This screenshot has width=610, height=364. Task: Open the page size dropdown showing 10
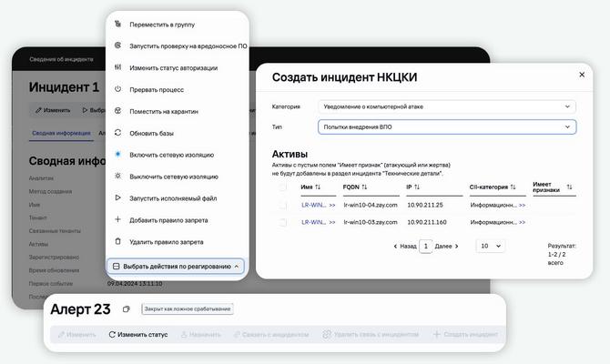[490, 246]
